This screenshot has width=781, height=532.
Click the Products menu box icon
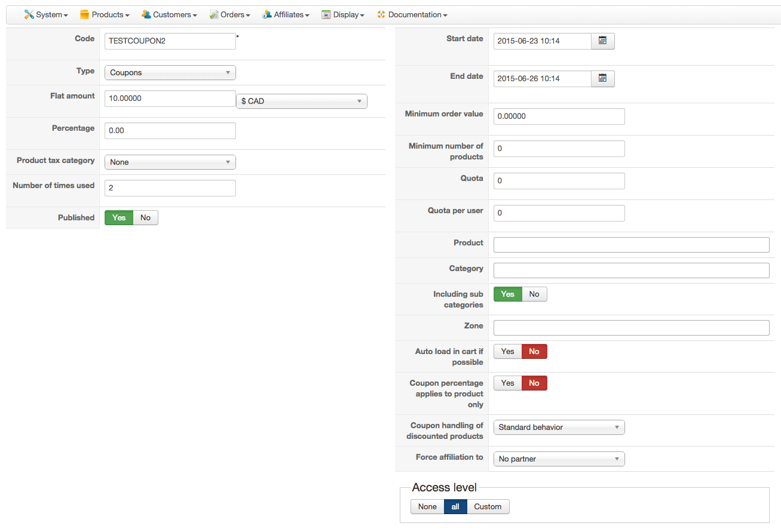[x=85, y=14]
